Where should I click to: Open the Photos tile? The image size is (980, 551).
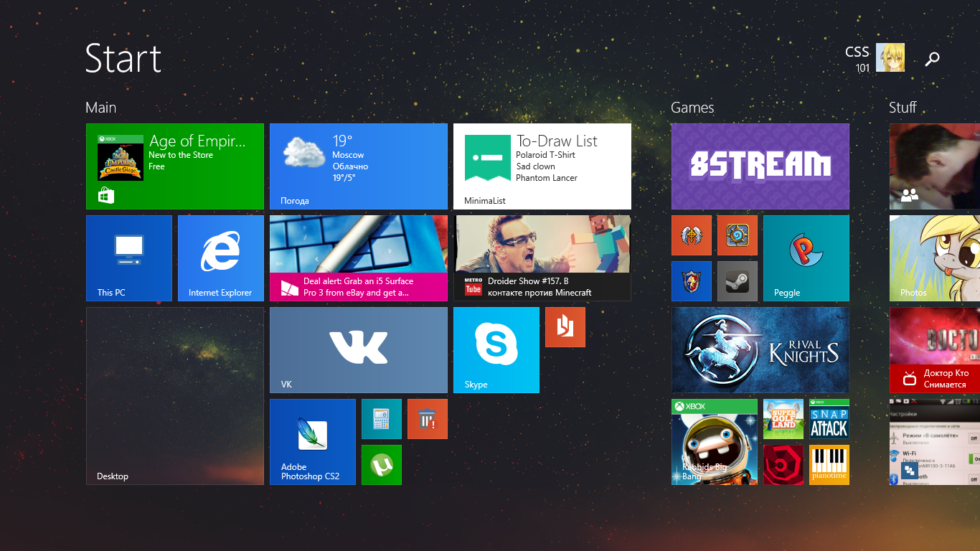point(935,258)
